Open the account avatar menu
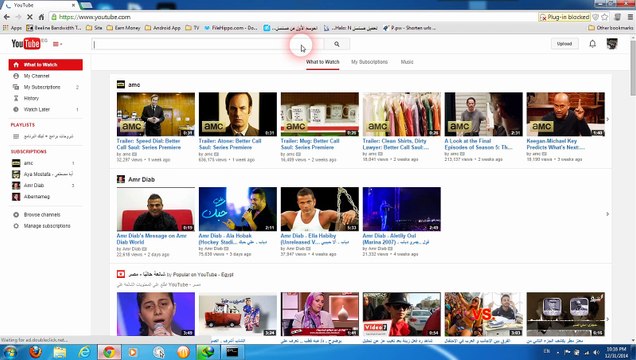This screenshot has width=636, height=360. pyautogui.click(x=612, y=43)
